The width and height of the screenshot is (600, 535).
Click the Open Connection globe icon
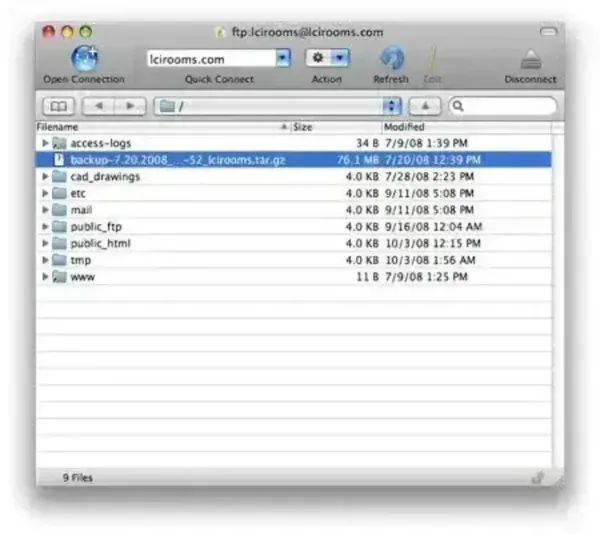click(x=85, y=58)
